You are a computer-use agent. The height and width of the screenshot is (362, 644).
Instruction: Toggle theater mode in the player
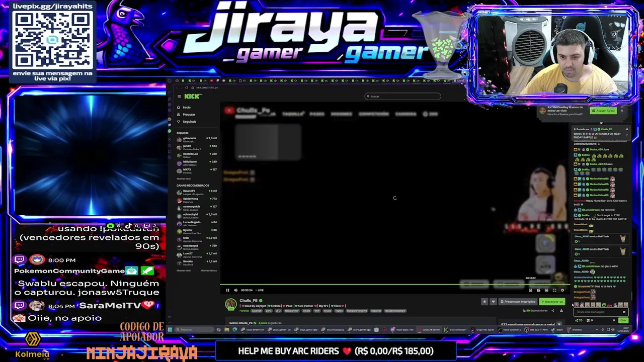(546, 290)
